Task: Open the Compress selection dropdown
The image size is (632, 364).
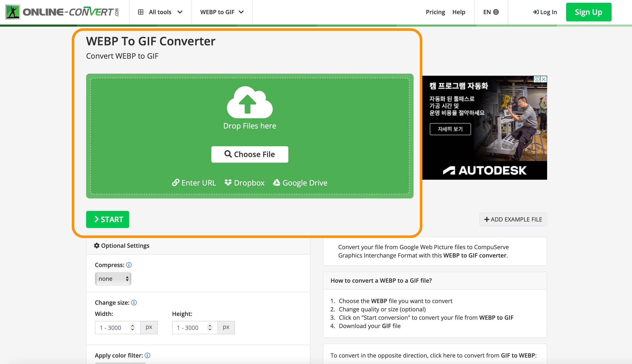Action: (113, 279)
